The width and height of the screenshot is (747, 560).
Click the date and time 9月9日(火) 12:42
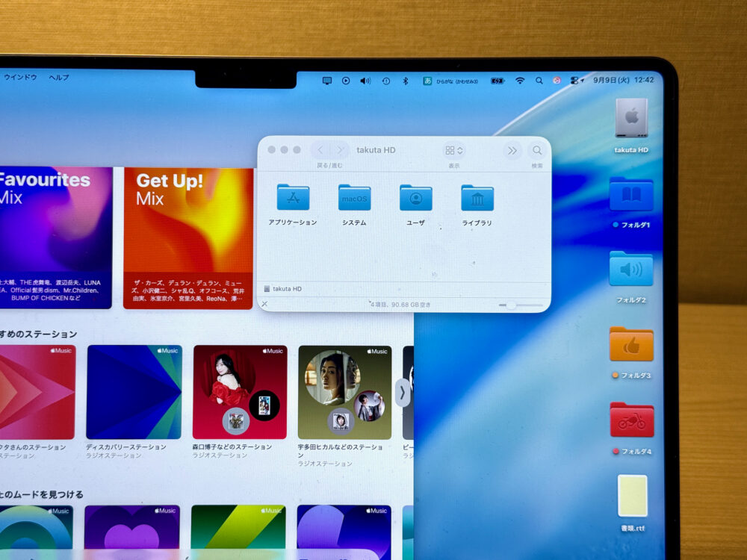tap(623, 80)
